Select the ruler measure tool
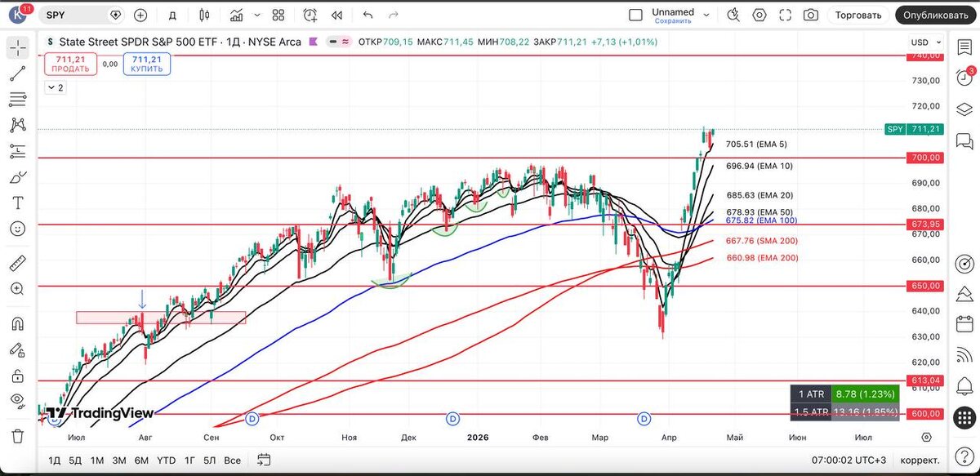The image size is (980, 476). click(17, 263)
